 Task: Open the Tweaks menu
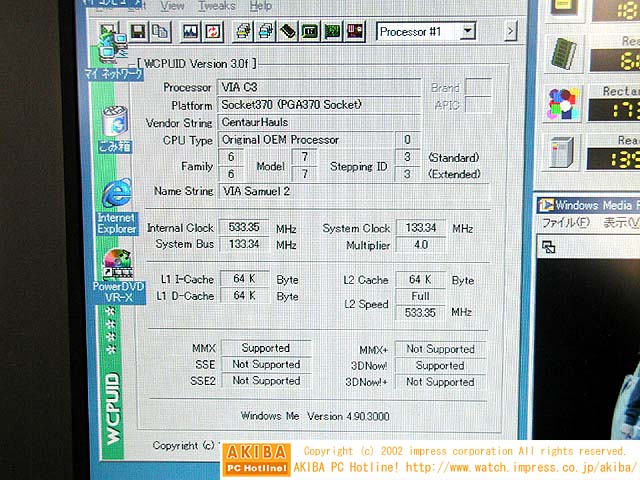click(x=217, y=6)
